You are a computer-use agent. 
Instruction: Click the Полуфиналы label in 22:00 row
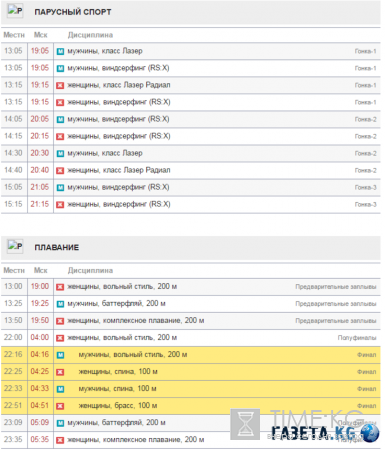click(357, 338)
